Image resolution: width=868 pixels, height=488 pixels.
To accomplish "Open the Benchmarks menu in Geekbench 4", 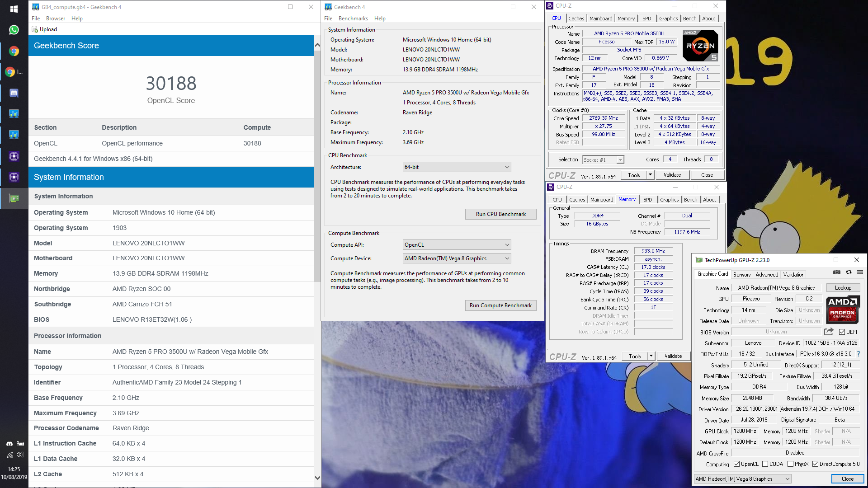I will (x=353, y=19).
